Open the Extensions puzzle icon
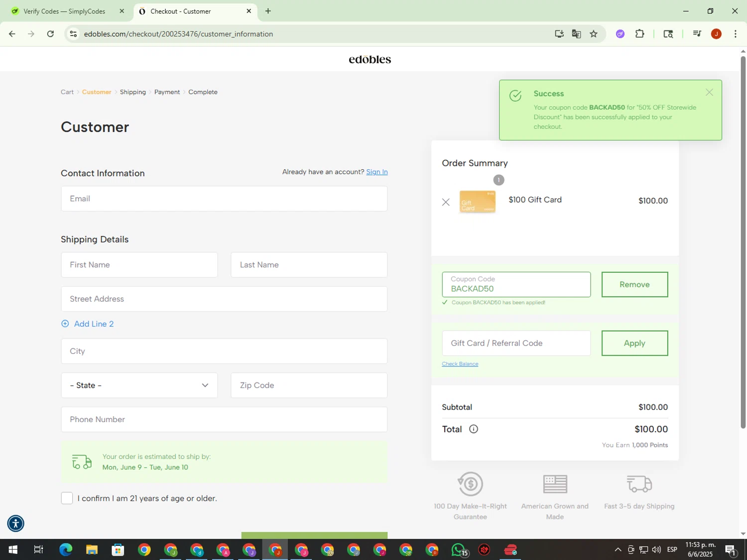Viewport: 747px width, 560px height. click(x=639, y=34)
